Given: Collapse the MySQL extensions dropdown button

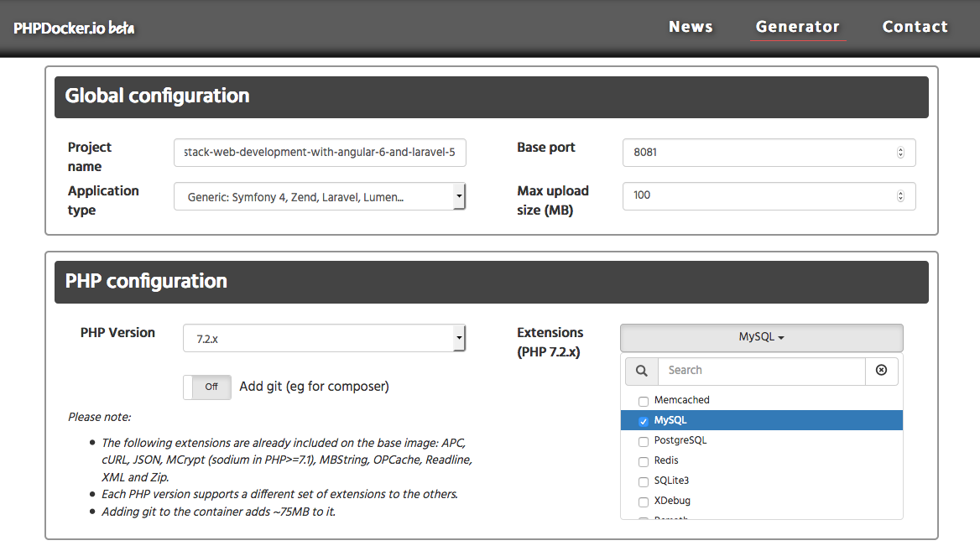Looking at the screenshot, I should (761, 337).
